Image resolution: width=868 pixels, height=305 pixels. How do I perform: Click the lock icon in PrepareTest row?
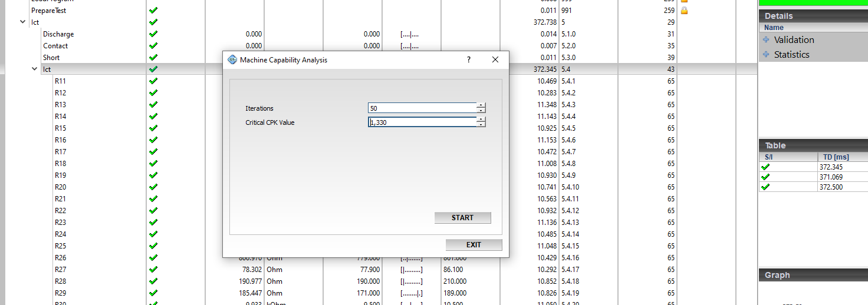684,11
